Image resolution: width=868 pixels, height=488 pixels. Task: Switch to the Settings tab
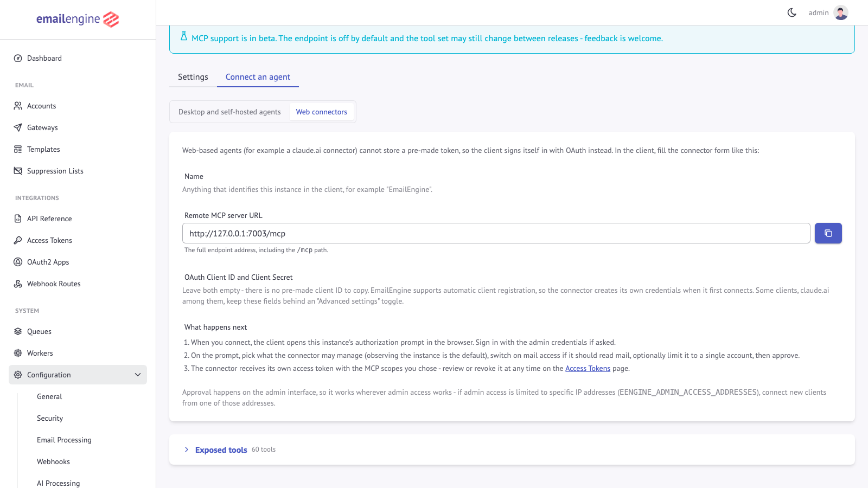click(x=193, y=77)
